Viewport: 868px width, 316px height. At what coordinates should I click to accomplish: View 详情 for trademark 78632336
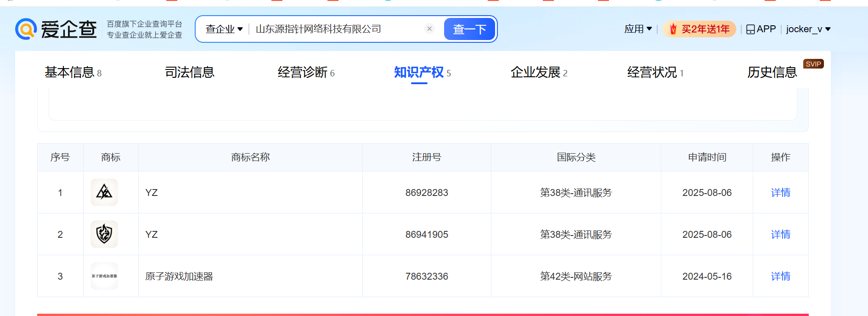[x=780, y=276]
